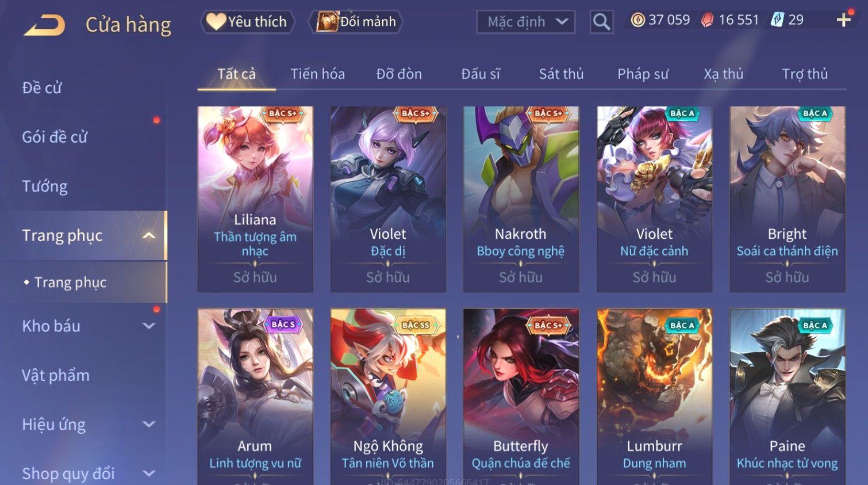Select the Nakroth Bboy công nghệ skin

click(x=521, y=199)
